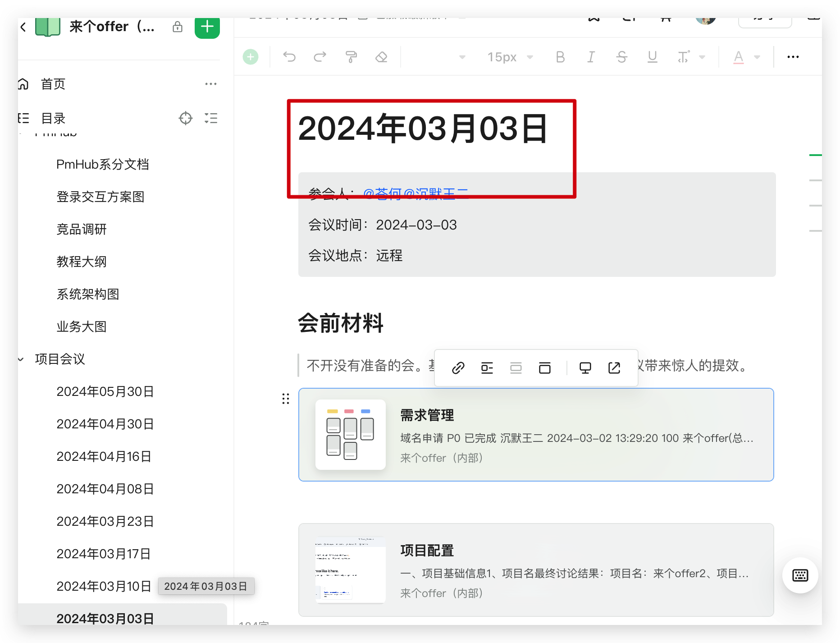
Task: Click the 目录 outline heading
Action: [x=53, y=118]
